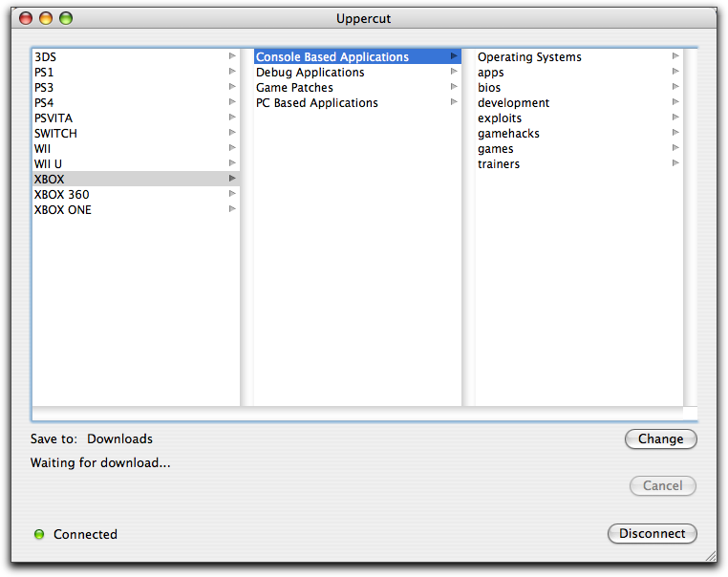Viewport: 728px width, 577px height.
Task: Click the Waiting for download status text
Action: [x=100, y=462]
